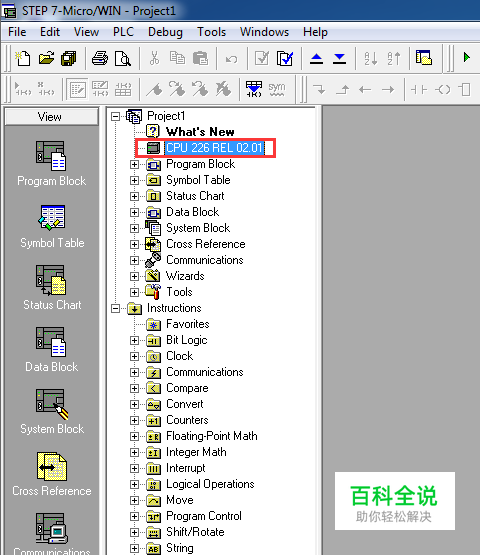Select Program Control folder
Image resolution: width=480 pixels, height=555 pixels.
204,516
